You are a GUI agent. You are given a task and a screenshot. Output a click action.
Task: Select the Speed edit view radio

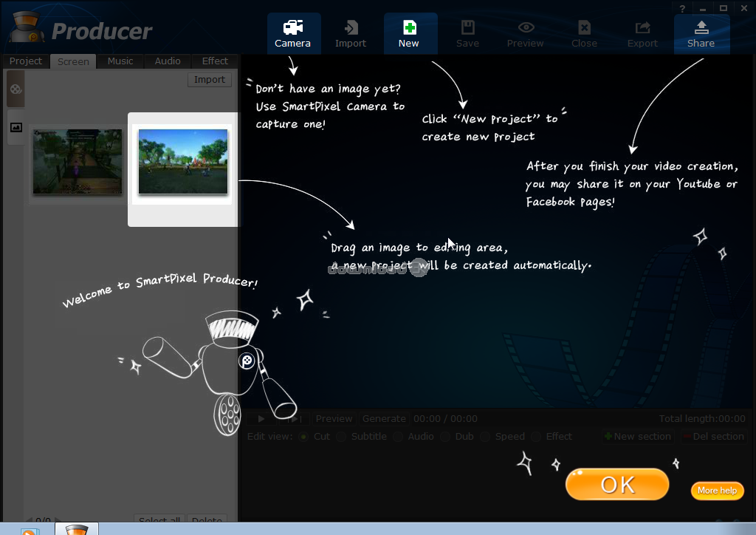pyautogui.click(x=485, y=437)
